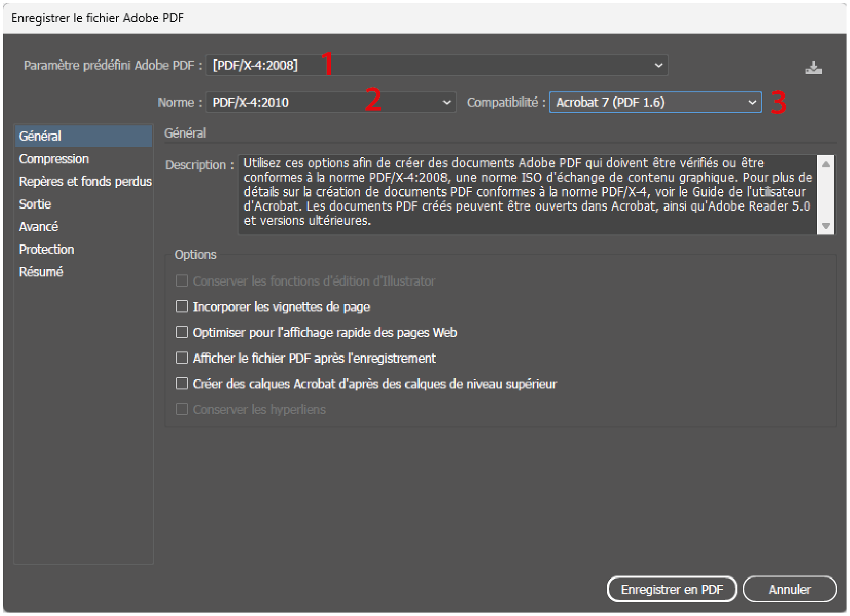Image resolution: width=850 pixels, height=616 pixels.
Task: Expand the Norme dropdown
Action: (330, 102)
